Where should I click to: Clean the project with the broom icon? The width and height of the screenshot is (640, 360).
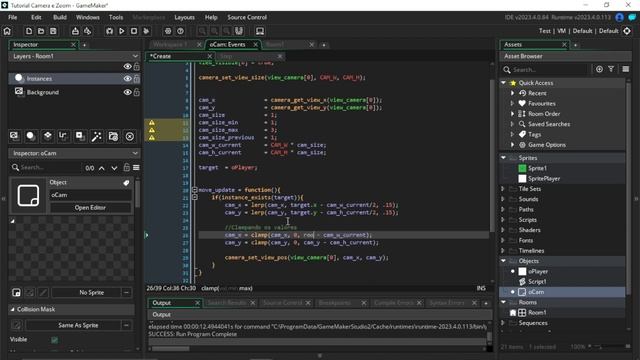[x=146, y=31]
